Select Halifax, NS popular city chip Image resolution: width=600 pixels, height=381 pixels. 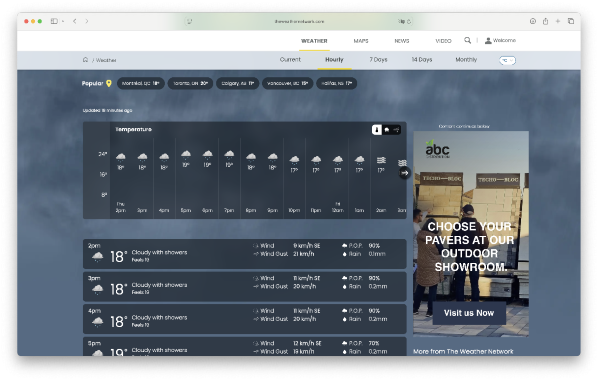(x=337, y=83)
